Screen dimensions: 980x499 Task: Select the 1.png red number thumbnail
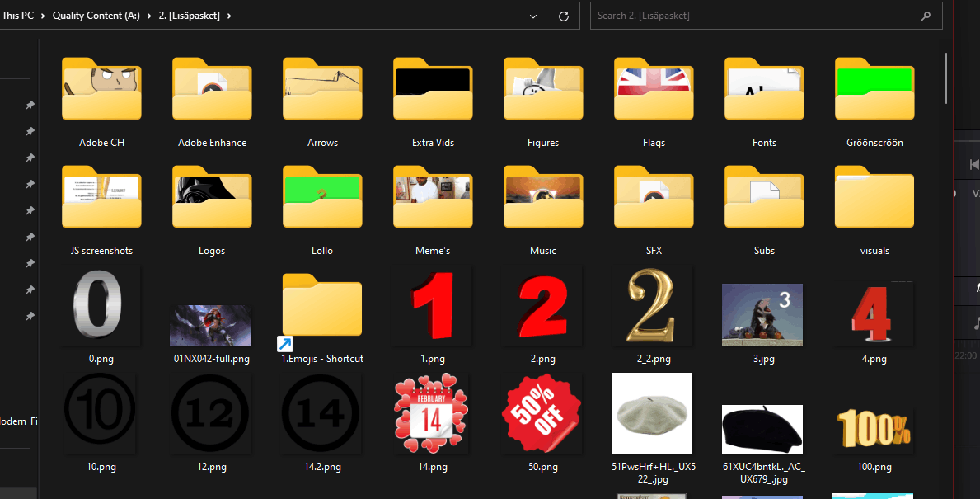(433, 305)
